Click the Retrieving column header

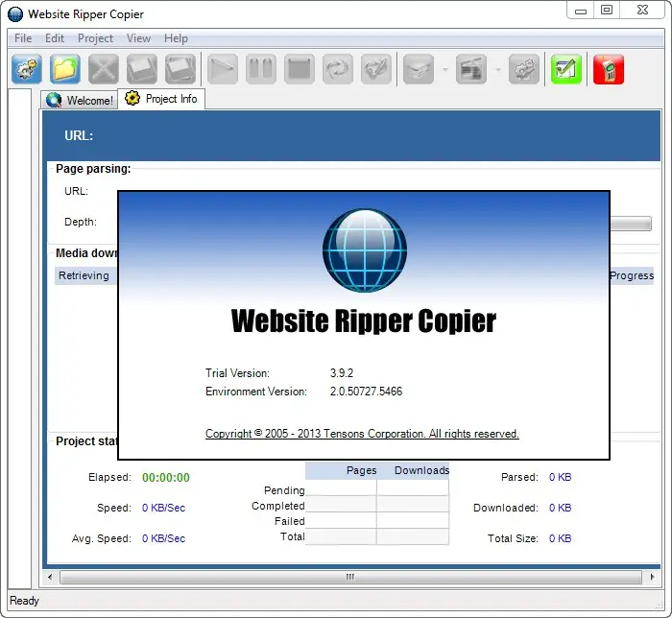[84, 275]
